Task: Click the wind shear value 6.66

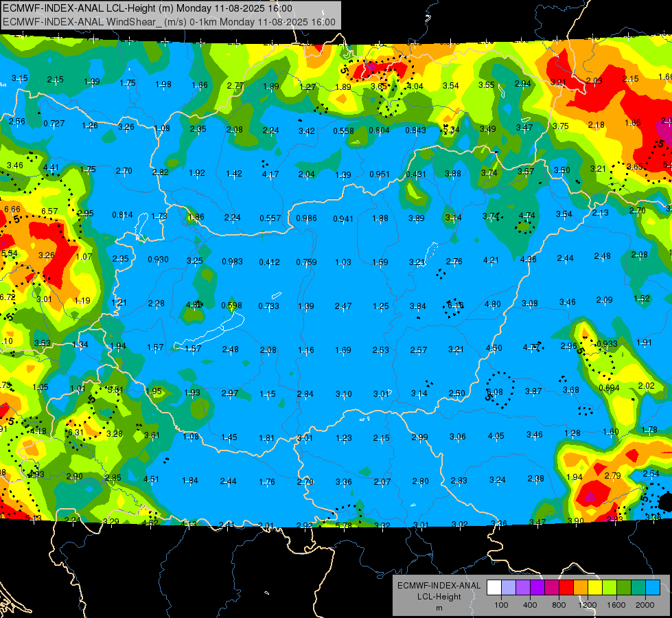Action: [12, 209]
